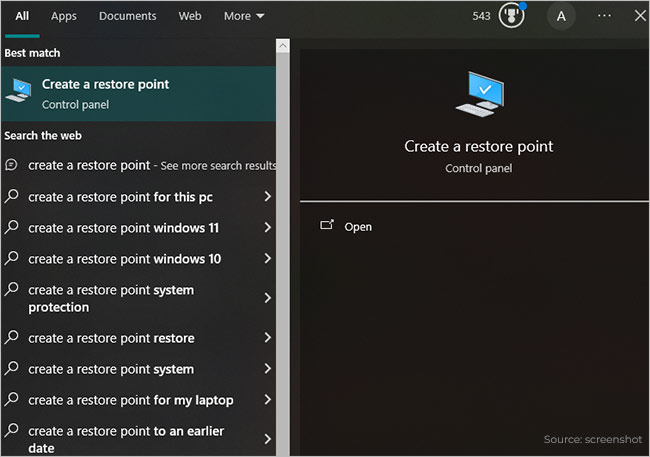Select 'create a restore point restore'

[138, 338]
